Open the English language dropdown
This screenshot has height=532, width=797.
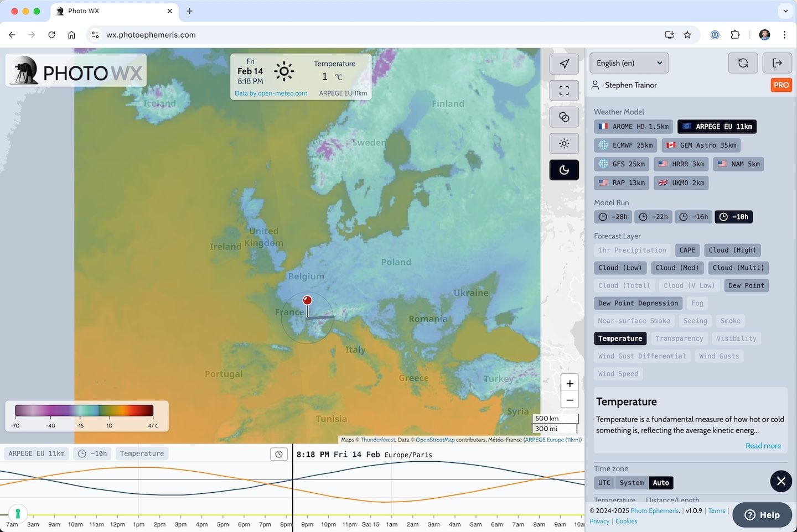point(629,62)
